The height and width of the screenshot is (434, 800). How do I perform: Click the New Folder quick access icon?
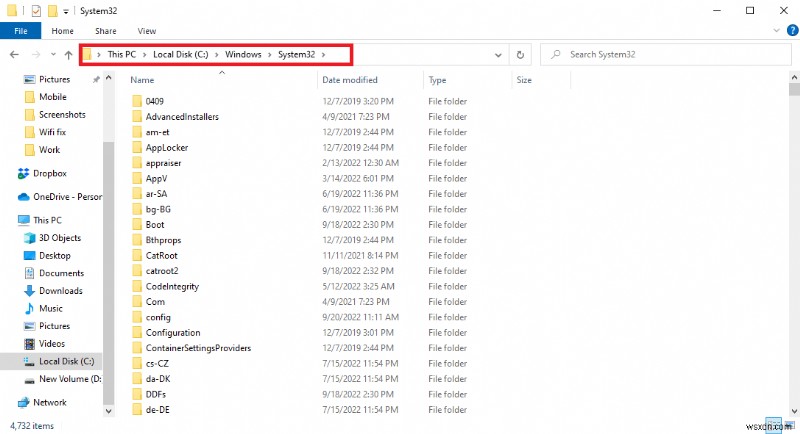[52, 11]
